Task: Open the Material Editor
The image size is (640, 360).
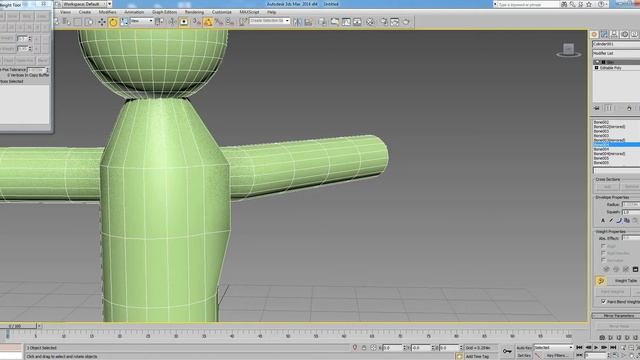Action: (x=370, y=22)
